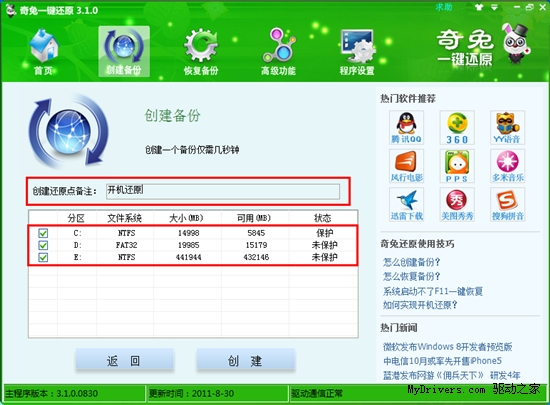Open the 恢复备份 gear icon
The height and width of the screenshot is (405, 550).
(201, 52)
